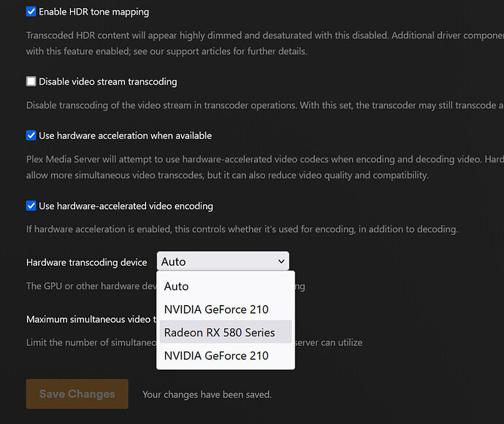Uncheck the Enable HDR tone mapping checkbox
Screen dimensions: 504x424
coord(31,12)
